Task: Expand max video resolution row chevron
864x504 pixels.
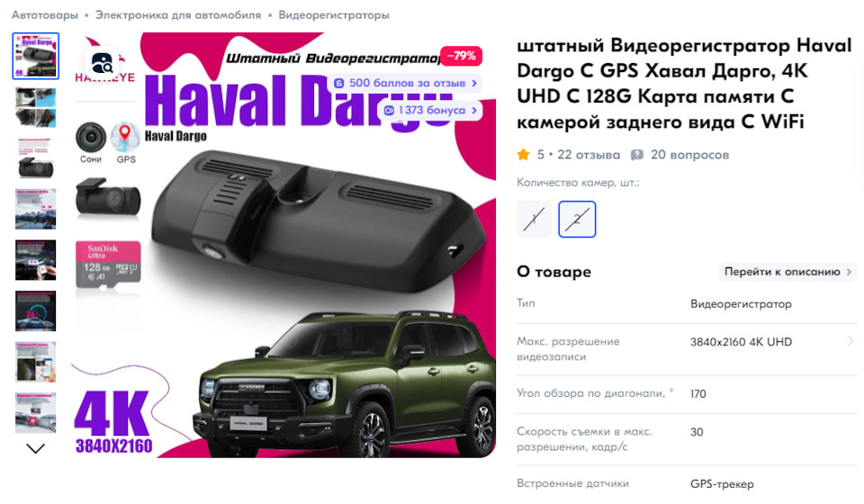Action: [x=850, y=341]
